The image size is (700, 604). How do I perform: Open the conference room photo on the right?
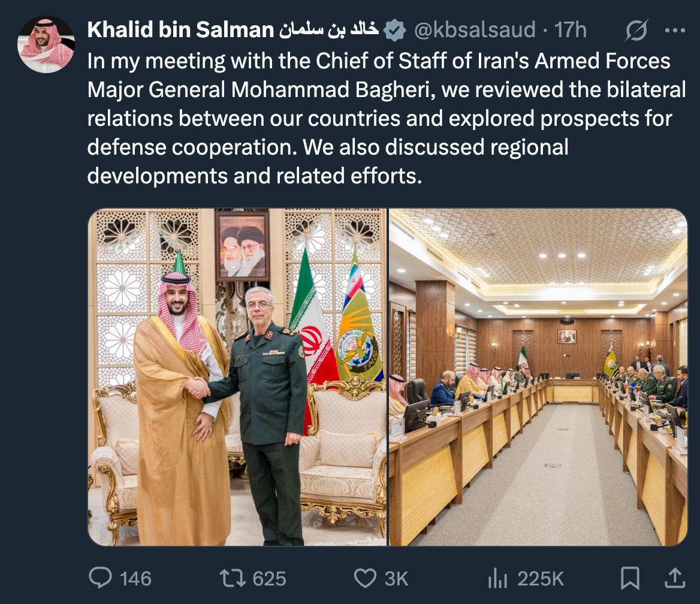[x=538, y=377]
